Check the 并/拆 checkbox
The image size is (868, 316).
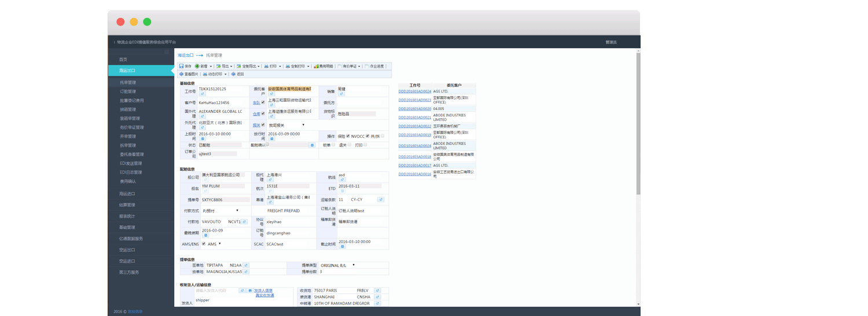(382, 136)
